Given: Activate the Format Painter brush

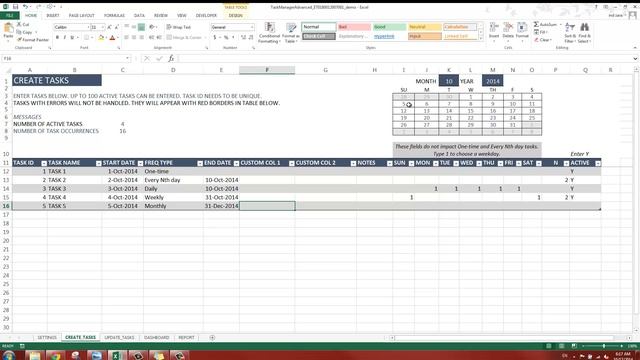Looking at the screenshot, I should (33, 40).
